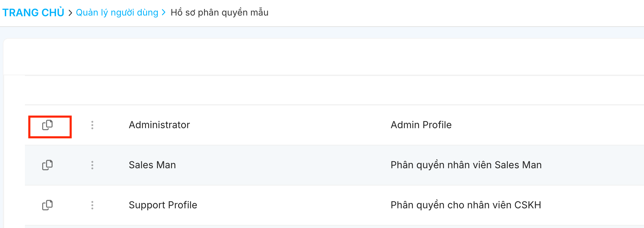Copy the Support Profile row via icon

(47, 205)
